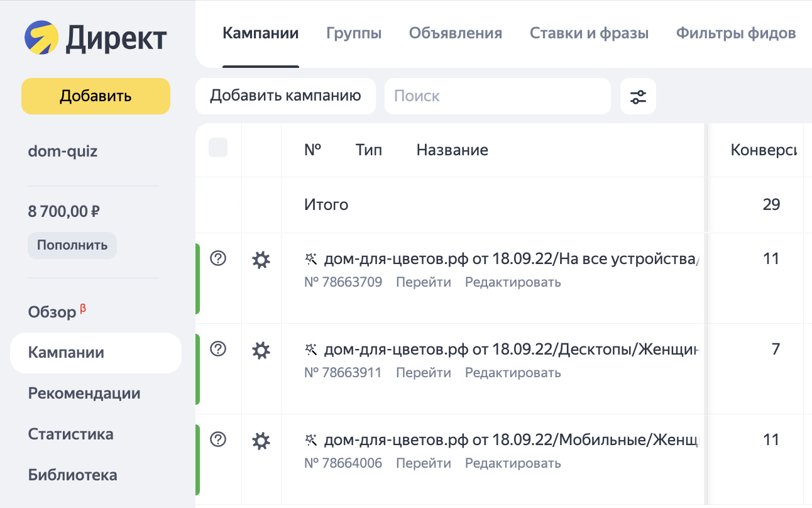812x508 pixels.
Task: Click status question icon for campaign 78663709
Action: pos(218,258)
